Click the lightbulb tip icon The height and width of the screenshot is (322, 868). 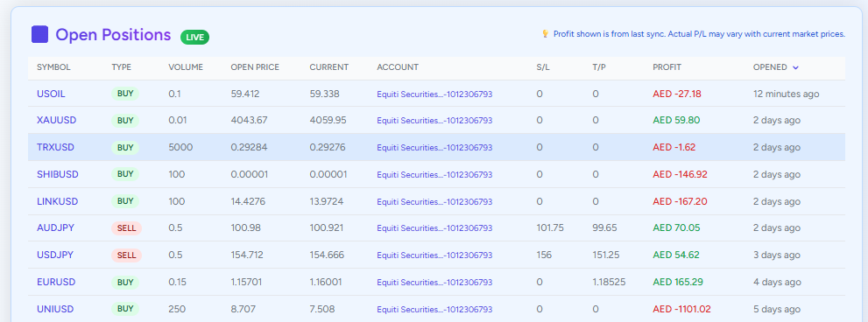(x=546, y=34)
